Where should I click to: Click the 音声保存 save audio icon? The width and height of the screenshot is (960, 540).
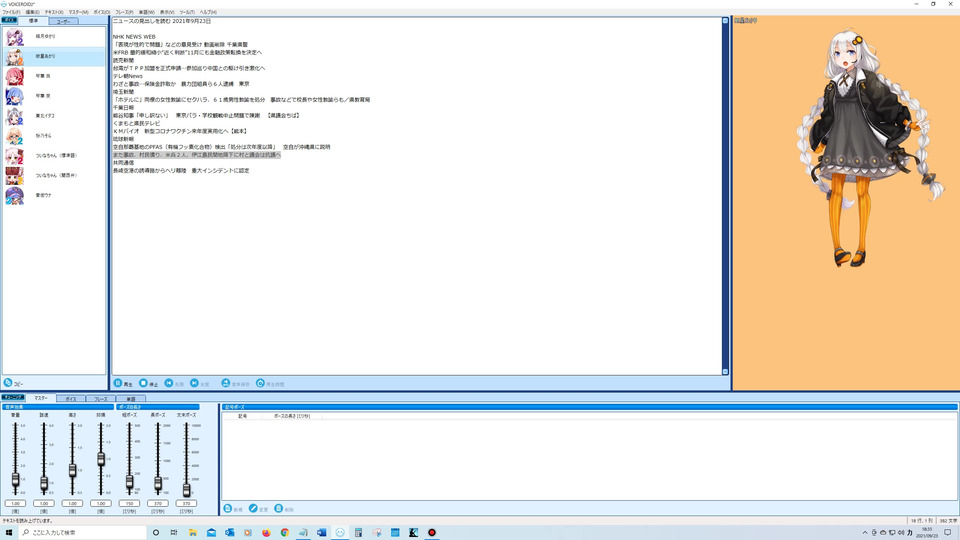click(x=225, y=383)
